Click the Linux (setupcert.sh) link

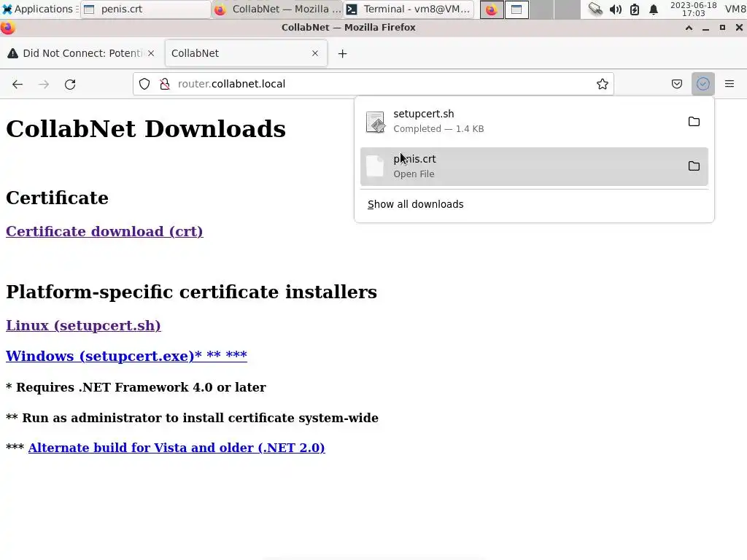click(x=83, y=325)
